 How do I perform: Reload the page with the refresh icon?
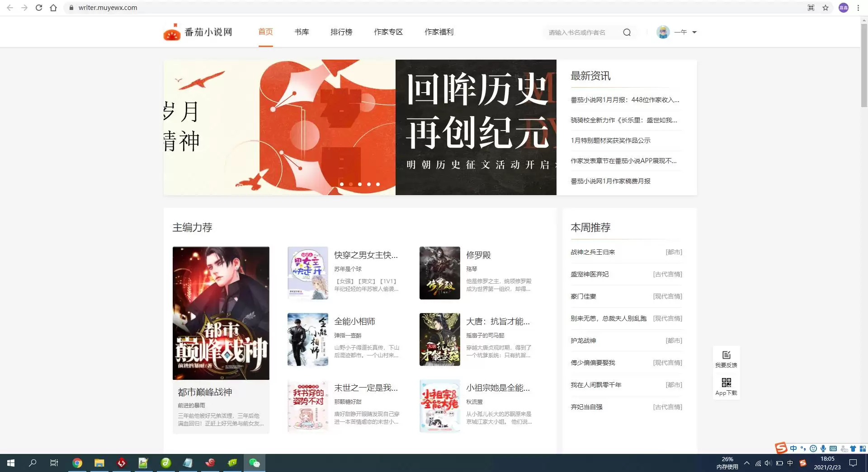(x=39, y=8)
